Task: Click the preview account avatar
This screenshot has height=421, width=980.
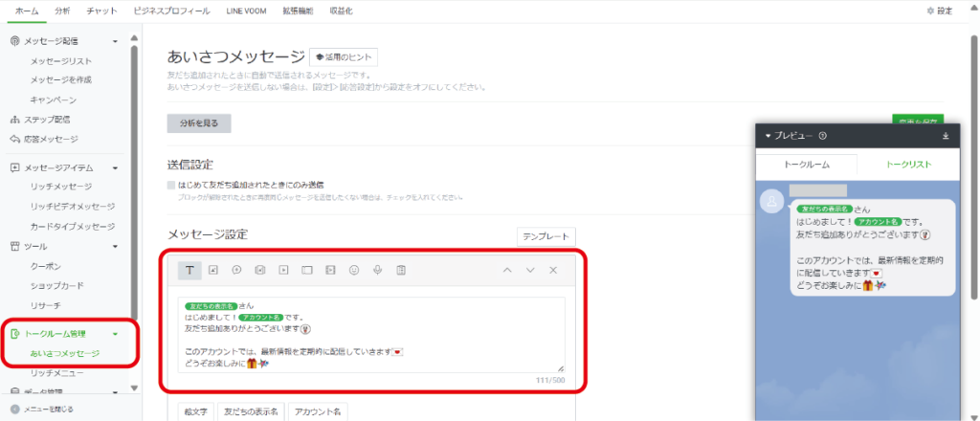Action: coord(772,201)
